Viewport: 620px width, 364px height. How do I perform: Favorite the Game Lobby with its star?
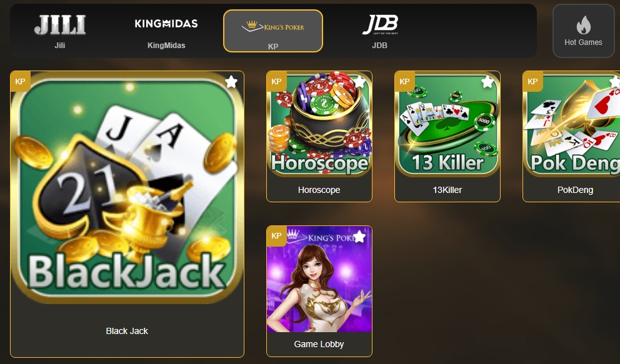pos(359,237)
